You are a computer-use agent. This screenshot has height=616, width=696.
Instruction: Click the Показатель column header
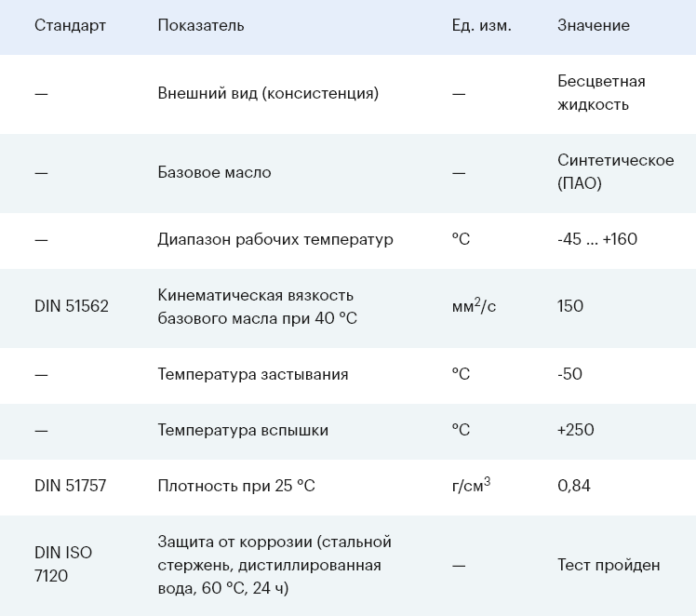pos(201,25)
